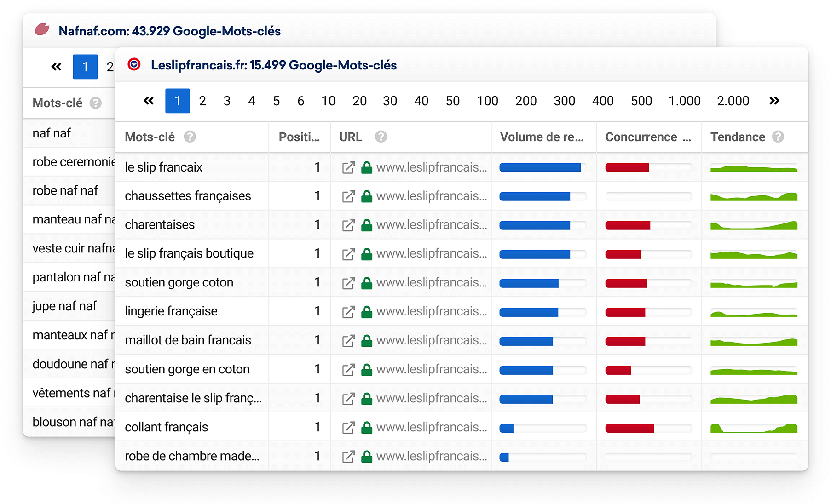Open external link for 'soutien gorge en coton'
Viewport: 831px width, 504px height.
(348, 369)
